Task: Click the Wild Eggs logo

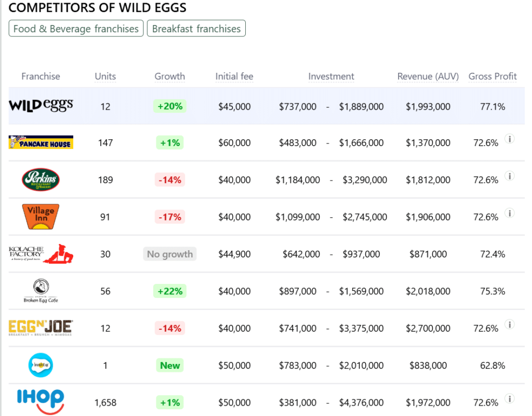Action: [x=41, y=106]
